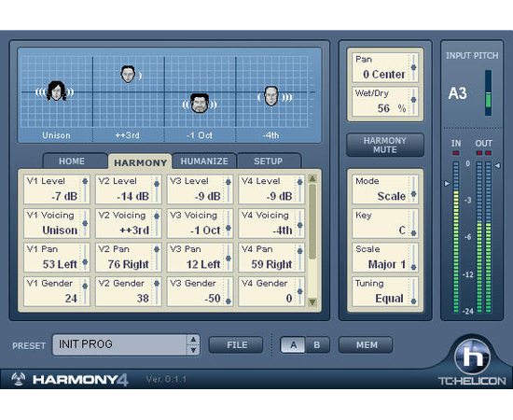
Task: Click the ++3rd label under voice display
Action: click(x=127, y=135)
